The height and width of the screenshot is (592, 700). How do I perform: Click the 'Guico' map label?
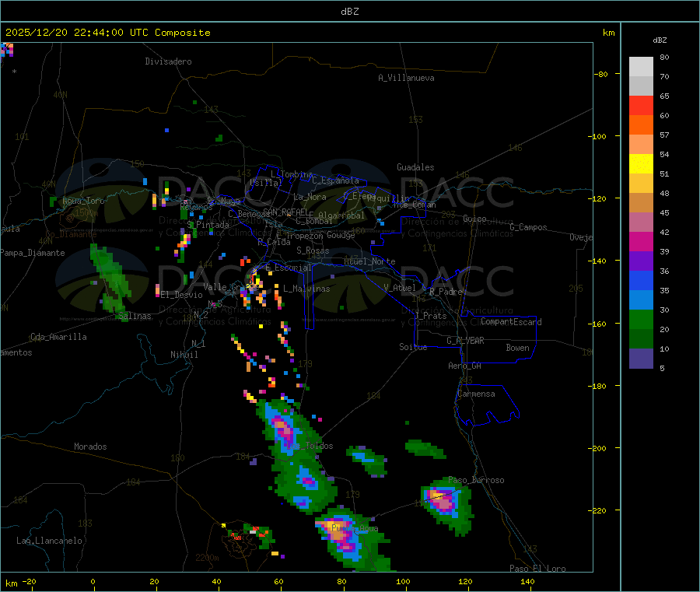click(474, 219)
